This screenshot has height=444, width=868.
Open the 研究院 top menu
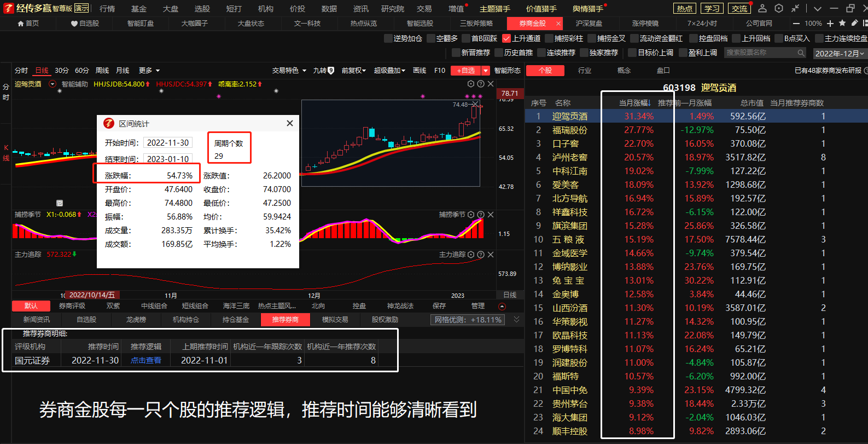[393, 9]
